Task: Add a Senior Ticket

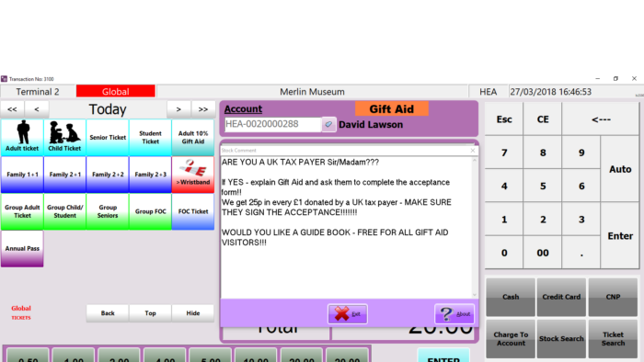Action: pos(108,137)
